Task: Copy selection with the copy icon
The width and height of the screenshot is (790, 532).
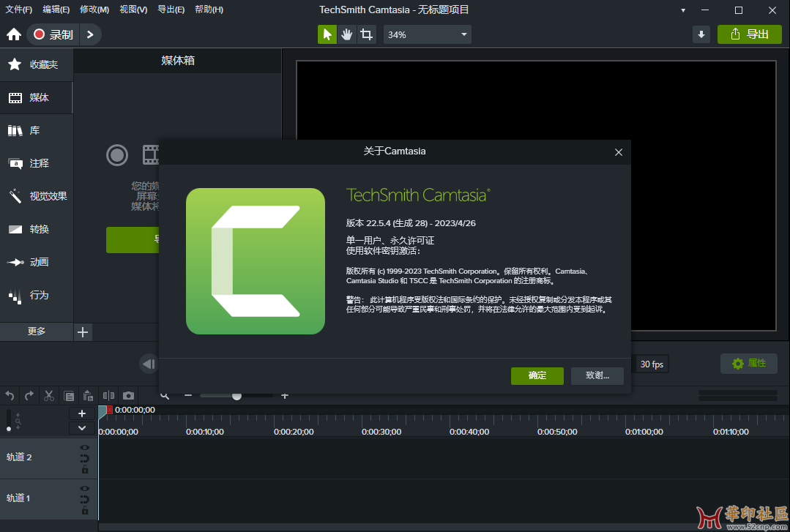Action: 69,396
